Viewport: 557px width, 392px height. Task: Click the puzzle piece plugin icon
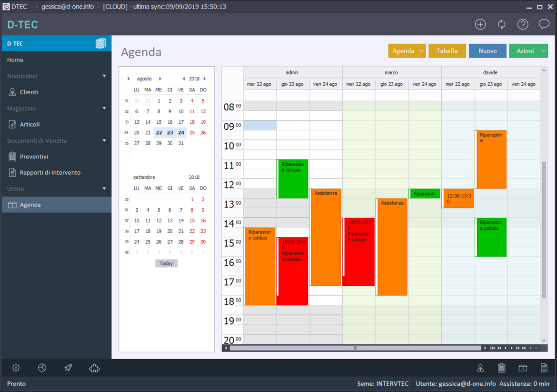pos(94,368)
